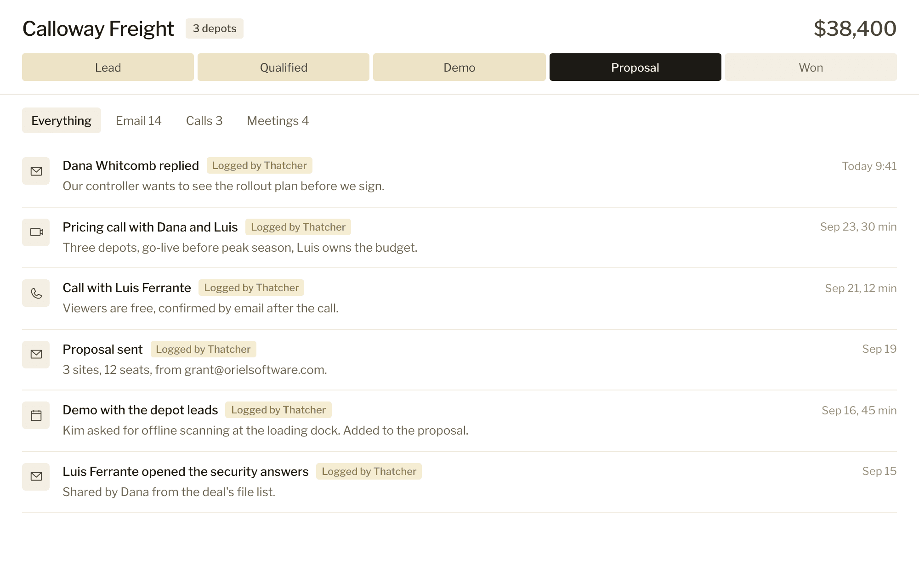The width and height of the screenshot is (919, 588).
Task: Switch to the Everything activity tab
Action: point(62,120)
